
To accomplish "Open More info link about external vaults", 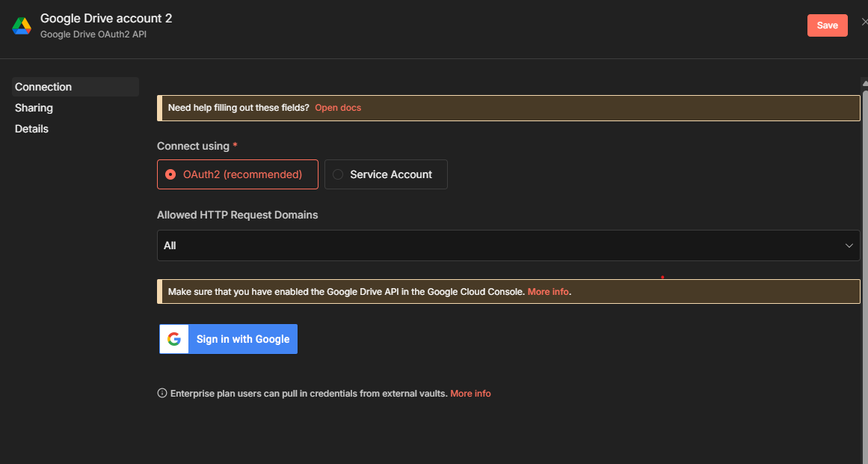I will 470,393.
